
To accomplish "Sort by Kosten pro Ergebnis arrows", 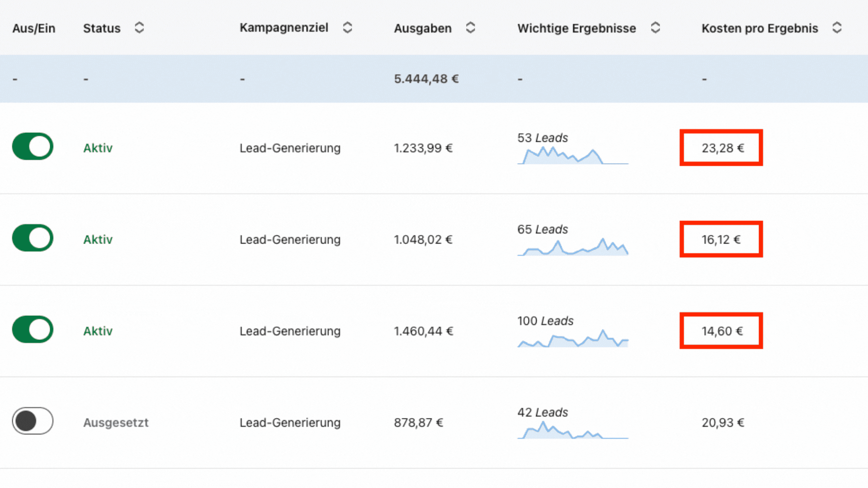I will (x=837, y=28).
